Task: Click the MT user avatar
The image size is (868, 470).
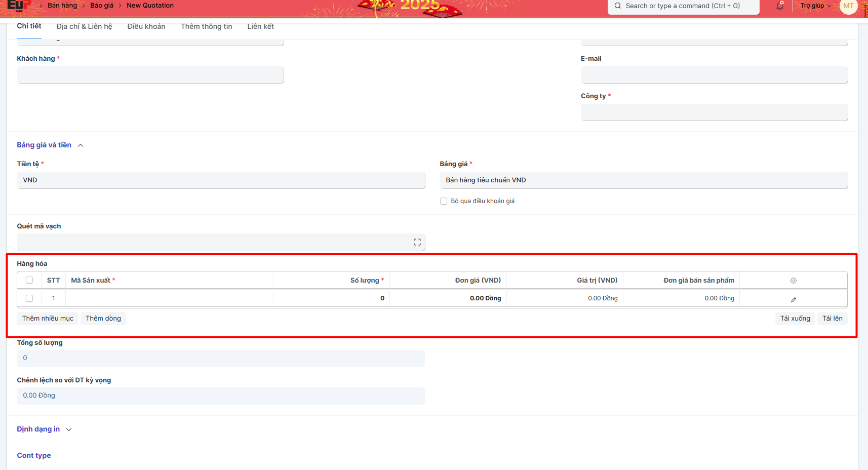Action: click(848, 6)
